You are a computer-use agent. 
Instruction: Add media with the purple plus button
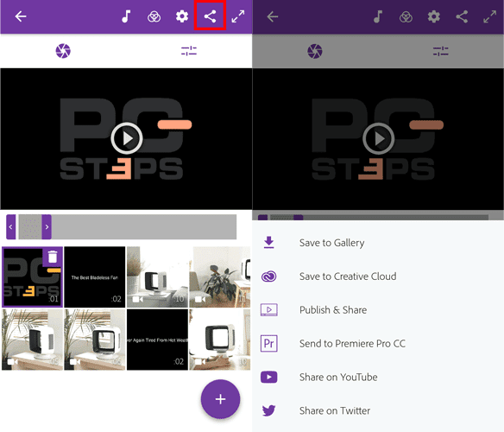tap(221, 399)
